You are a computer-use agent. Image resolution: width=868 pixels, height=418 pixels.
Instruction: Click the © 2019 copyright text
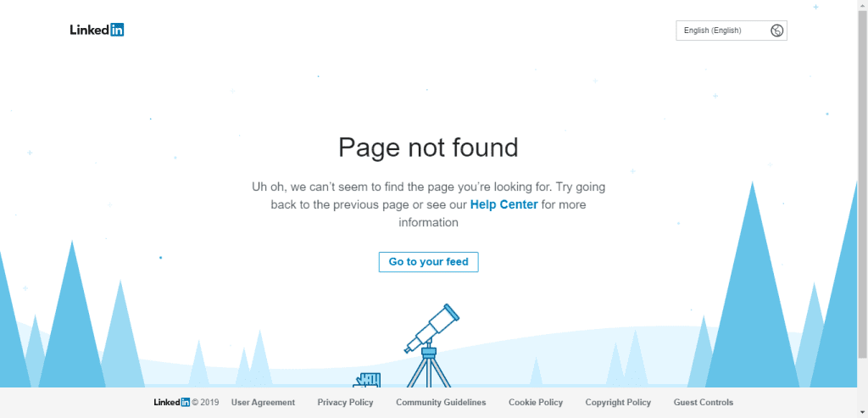pos(205,403)
